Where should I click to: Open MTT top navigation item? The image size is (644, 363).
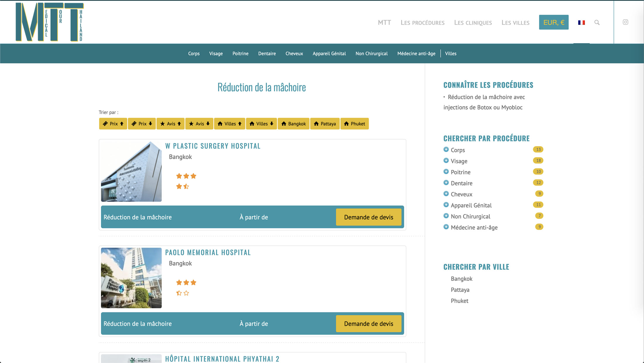point(384,23)
